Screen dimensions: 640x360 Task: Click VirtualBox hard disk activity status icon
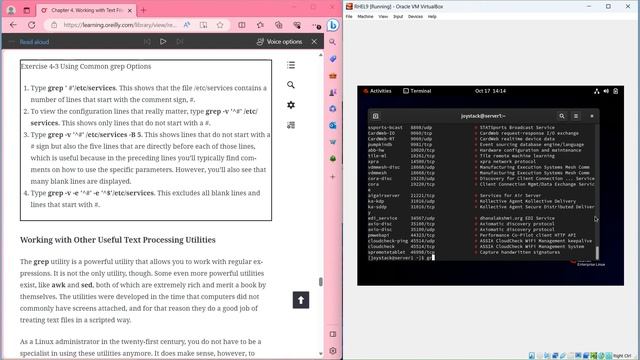click(532, 356)
